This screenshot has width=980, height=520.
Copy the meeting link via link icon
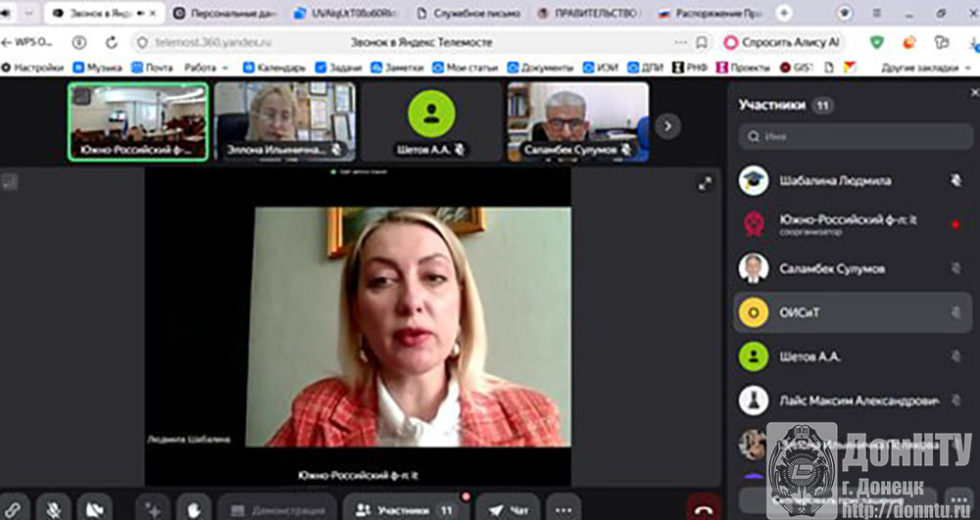coord(13,509)
